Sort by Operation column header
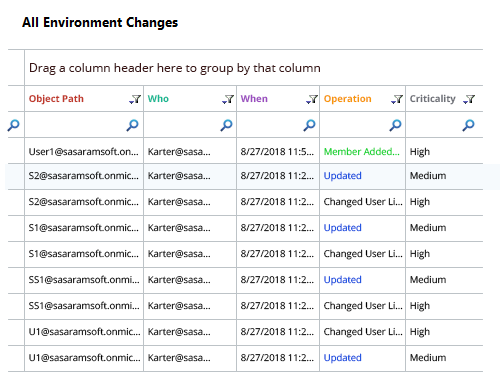 click(347, 99)
